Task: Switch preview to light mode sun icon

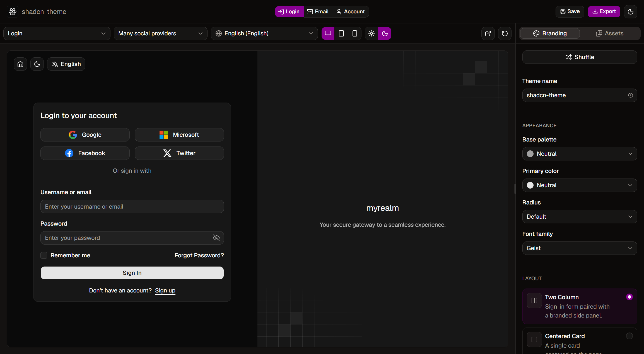Action: [372, 33]
